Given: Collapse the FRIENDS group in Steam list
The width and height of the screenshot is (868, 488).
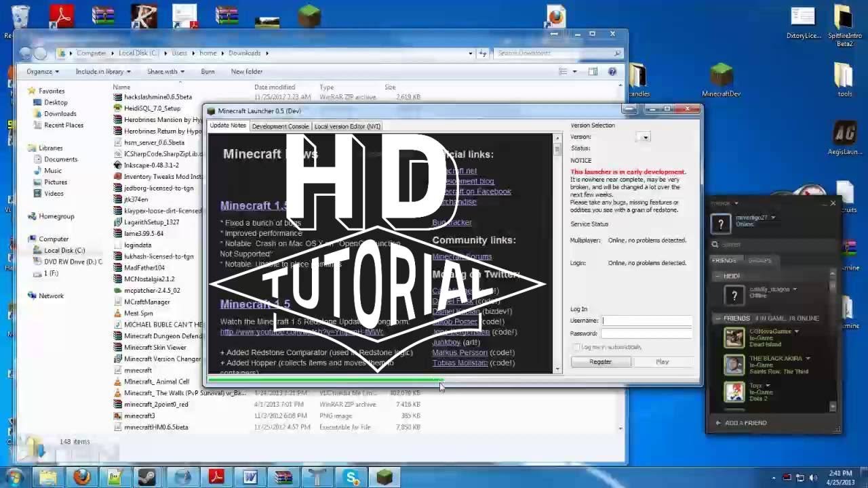Looking at the screenshot, I should (717, 318).
